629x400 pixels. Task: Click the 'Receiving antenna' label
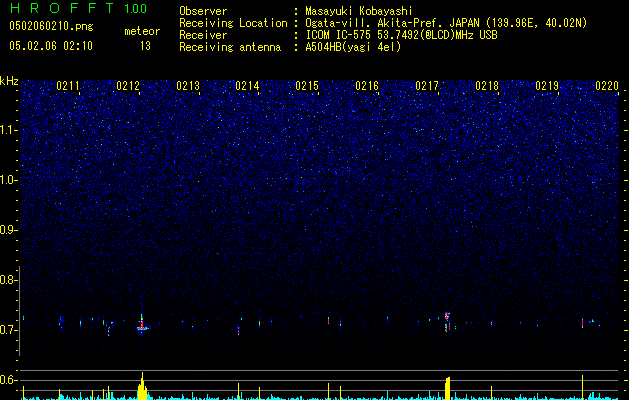click(230, 47)
